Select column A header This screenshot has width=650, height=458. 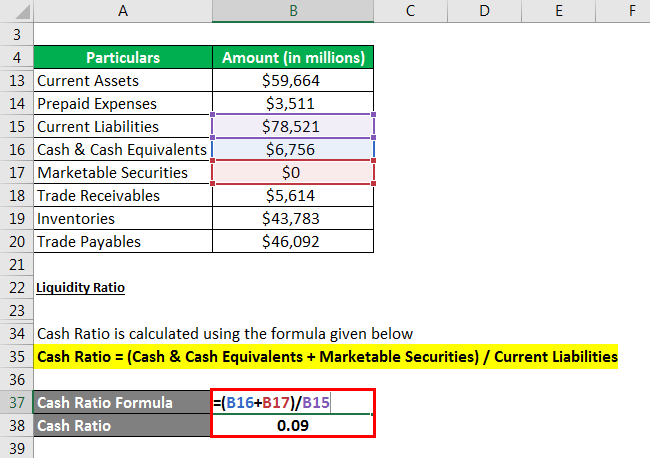coord(123,11)
